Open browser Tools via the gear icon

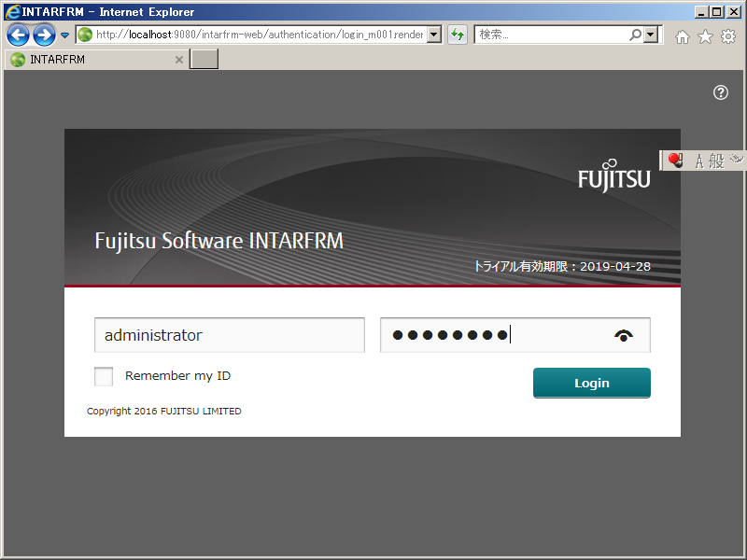pyautogui.click(x=728, y=35)
